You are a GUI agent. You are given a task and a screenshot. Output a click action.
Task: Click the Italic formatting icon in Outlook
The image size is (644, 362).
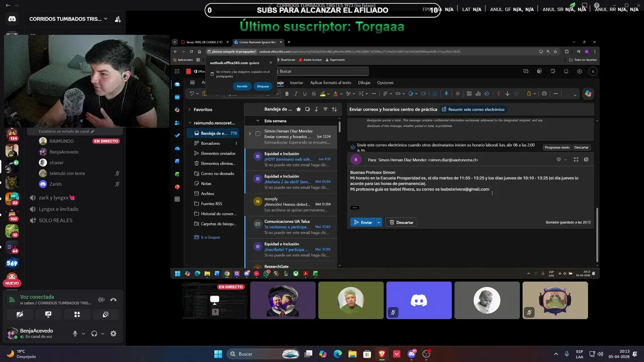tap(296, 94)
